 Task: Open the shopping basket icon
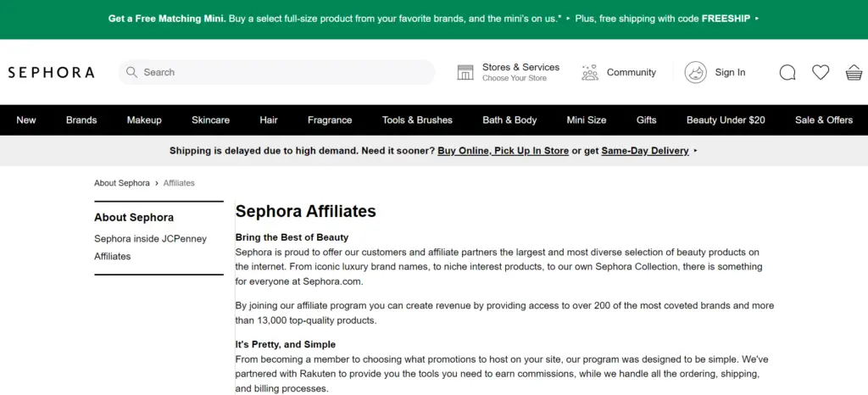click(854, 73)
